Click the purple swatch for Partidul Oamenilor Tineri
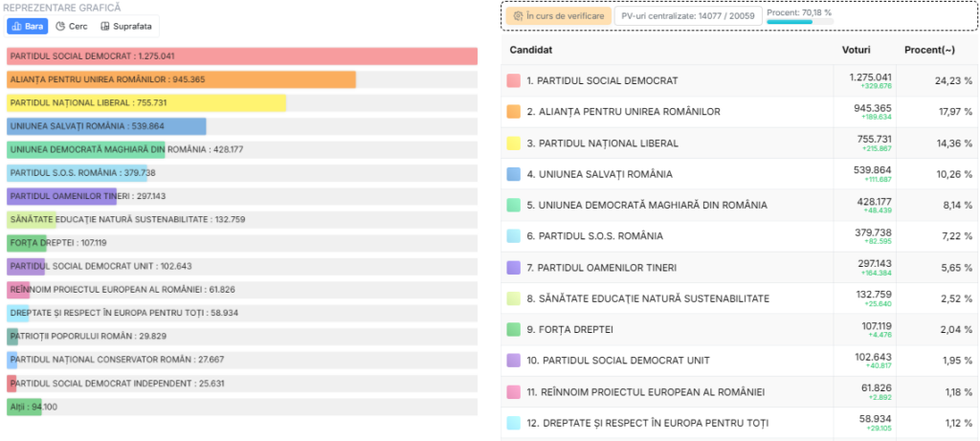Screen dimensions: 980x441 (x=514, y=267)
